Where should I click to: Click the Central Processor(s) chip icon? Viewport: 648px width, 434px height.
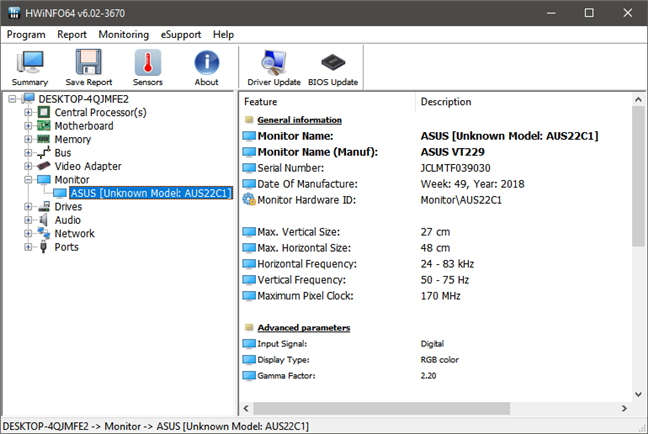(43, 112)
